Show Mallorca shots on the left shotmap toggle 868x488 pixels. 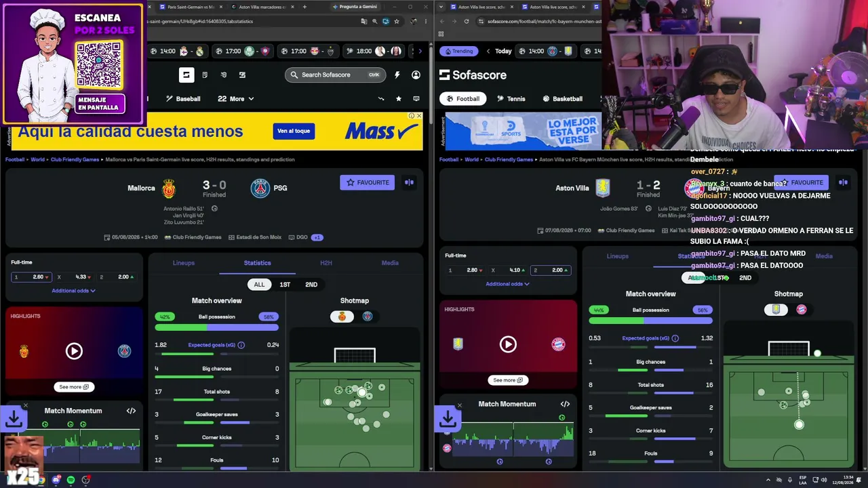point(342,317)
